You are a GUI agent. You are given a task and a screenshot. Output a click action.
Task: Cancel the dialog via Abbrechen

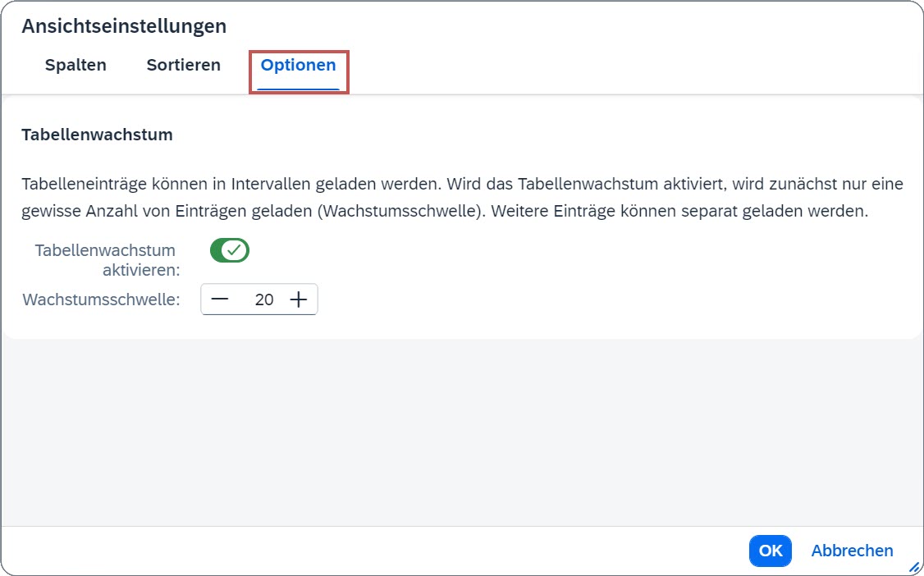[852, 551]
